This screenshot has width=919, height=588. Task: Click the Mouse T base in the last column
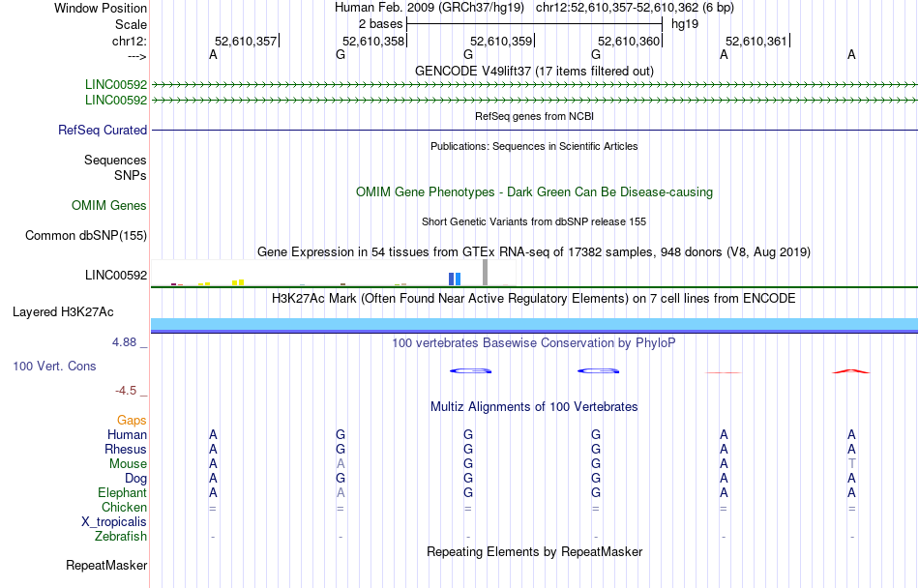pos(851,464)
